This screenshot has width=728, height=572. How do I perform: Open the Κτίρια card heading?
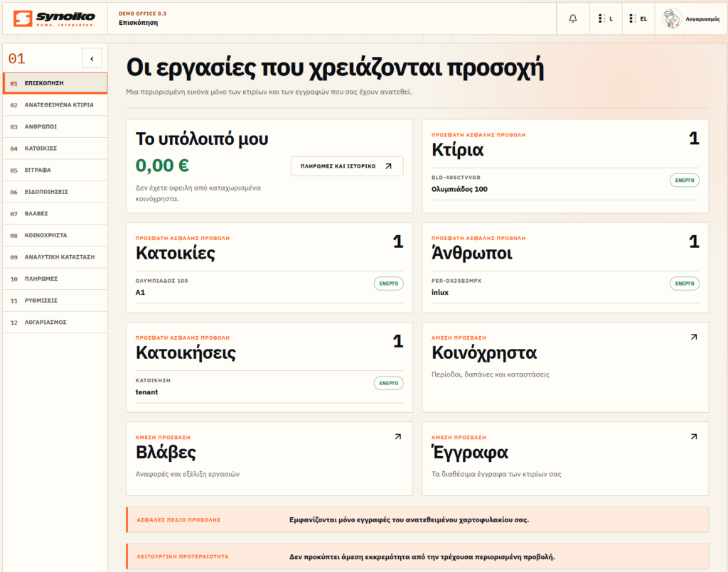pyautogui.click(x=457, y=150)
